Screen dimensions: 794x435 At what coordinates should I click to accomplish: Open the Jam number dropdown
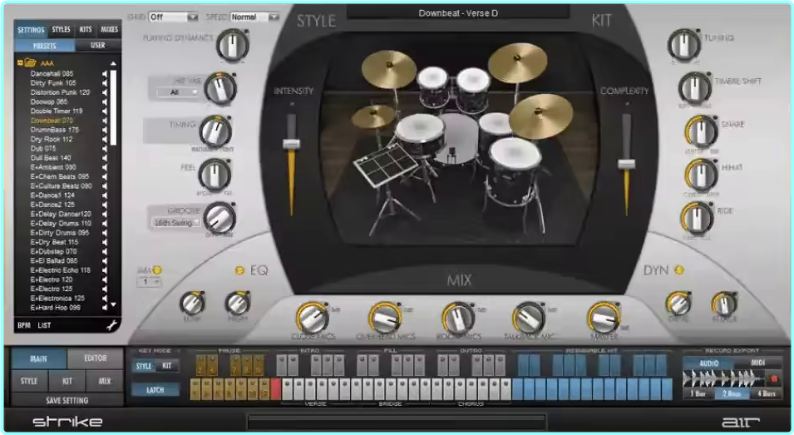(149, 282)
